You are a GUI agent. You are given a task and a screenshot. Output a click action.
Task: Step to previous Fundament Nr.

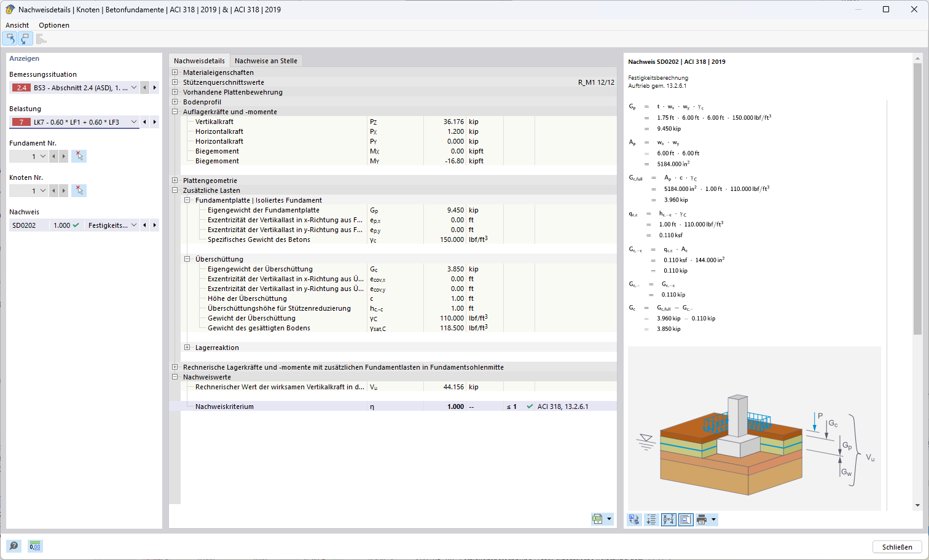53,157
